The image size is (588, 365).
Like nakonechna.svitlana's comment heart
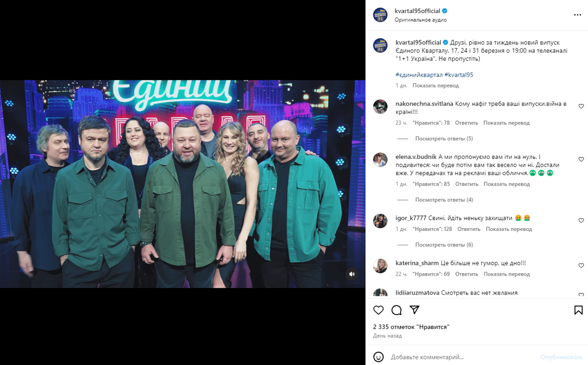pos(581,106)
